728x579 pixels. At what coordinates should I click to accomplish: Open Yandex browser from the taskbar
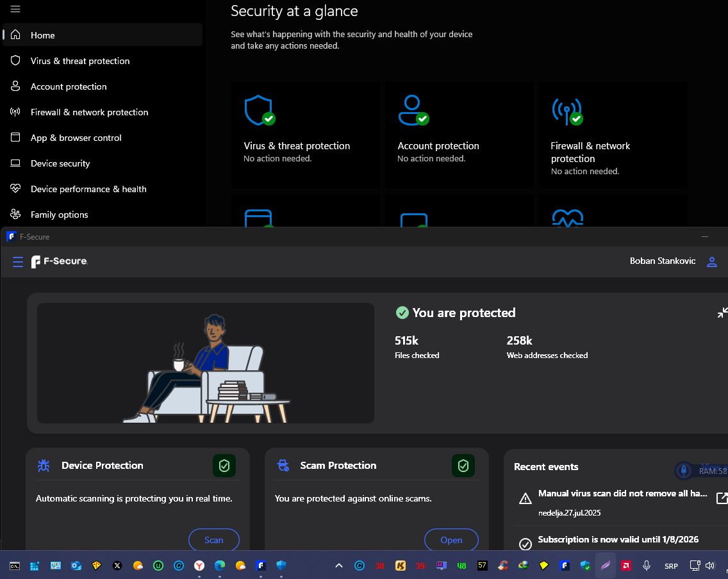(199, 566)
